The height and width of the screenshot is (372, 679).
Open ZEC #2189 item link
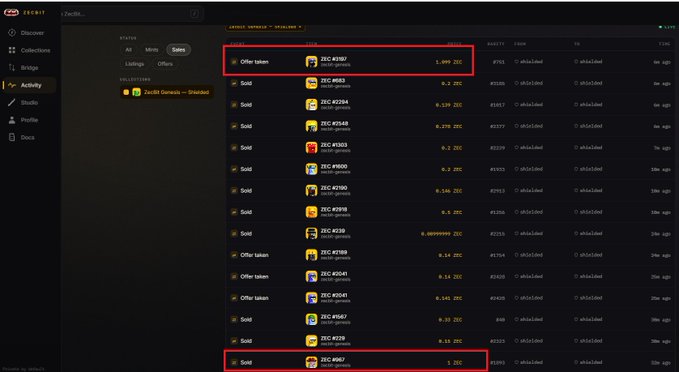pyautogui.click(x=333, y=252)
